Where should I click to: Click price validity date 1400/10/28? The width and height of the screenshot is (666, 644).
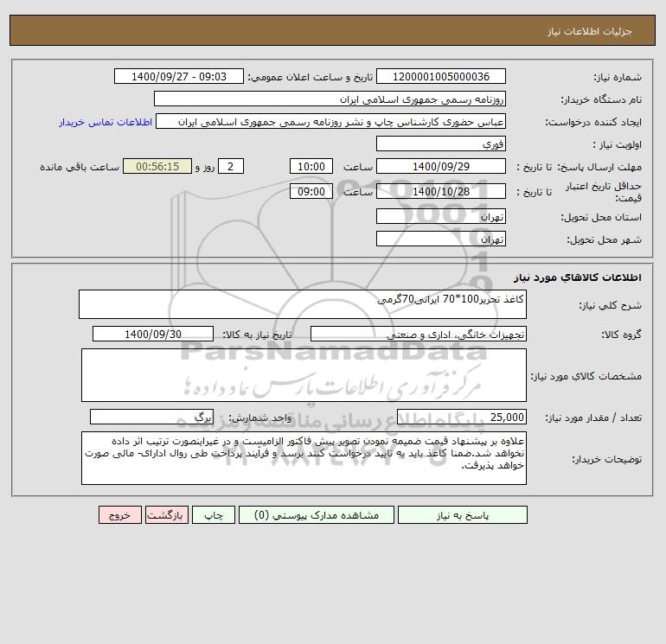441,191
